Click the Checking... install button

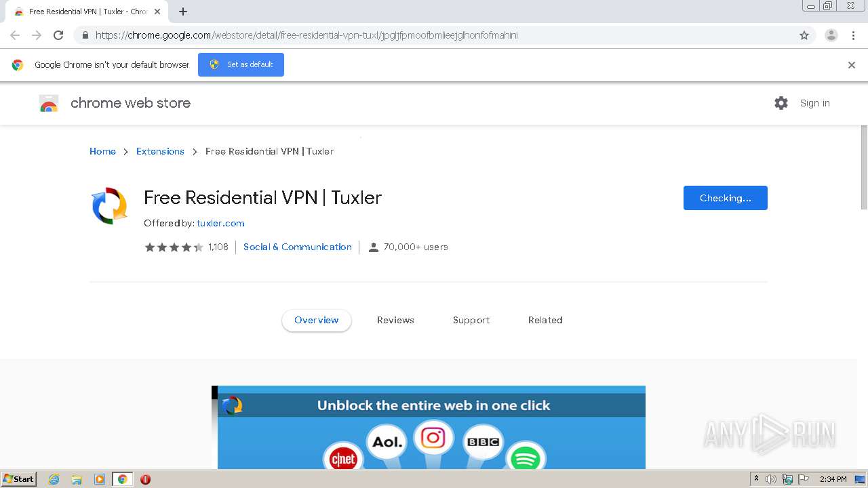point(725,198)
